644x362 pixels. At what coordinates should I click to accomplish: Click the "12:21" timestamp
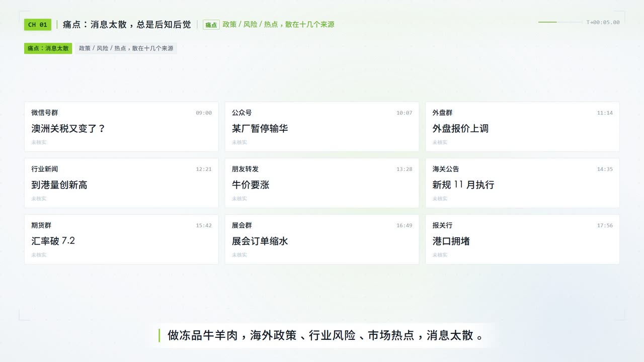point(204,169)
